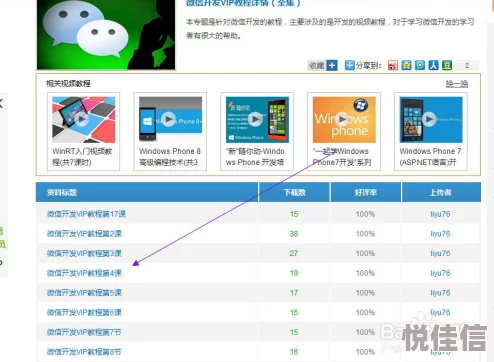Open 微信开发VIP教程第7节
This screenshot has width=494, height=362.
(84, 332)
